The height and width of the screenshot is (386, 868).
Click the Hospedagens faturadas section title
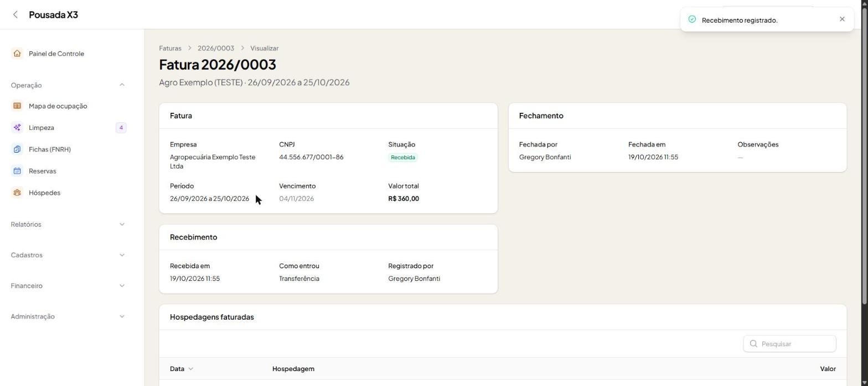[212, 317]
